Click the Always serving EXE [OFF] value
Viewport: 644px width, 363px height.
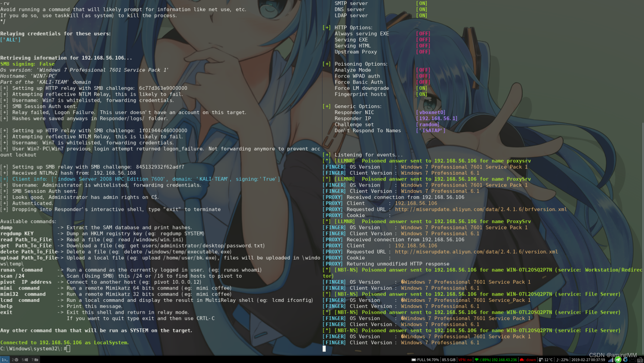coord(424,34)
